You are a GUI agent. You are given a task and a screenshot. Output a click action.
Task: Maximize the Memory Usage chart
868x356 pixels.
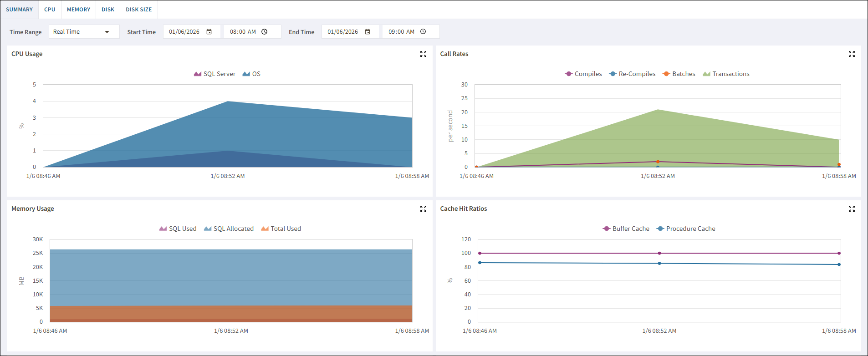(423, 209)
